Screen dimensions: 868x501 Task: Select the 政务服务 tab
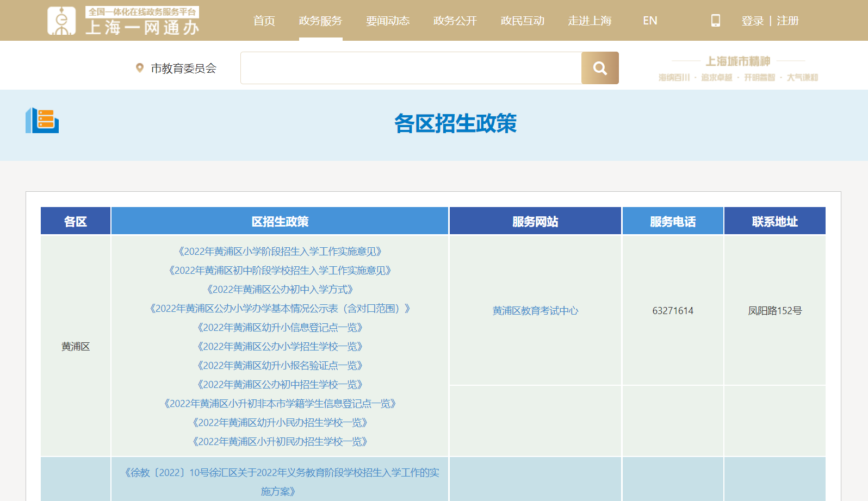(x=320, y=21)
